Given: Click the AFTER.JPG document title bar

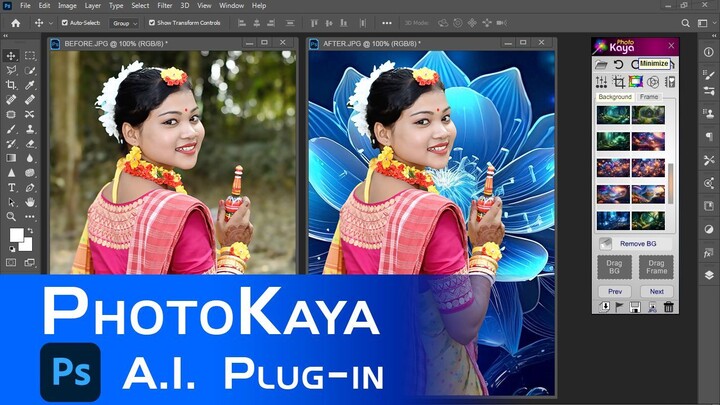Looking at the screenshot, I should [x=432, y=43].
